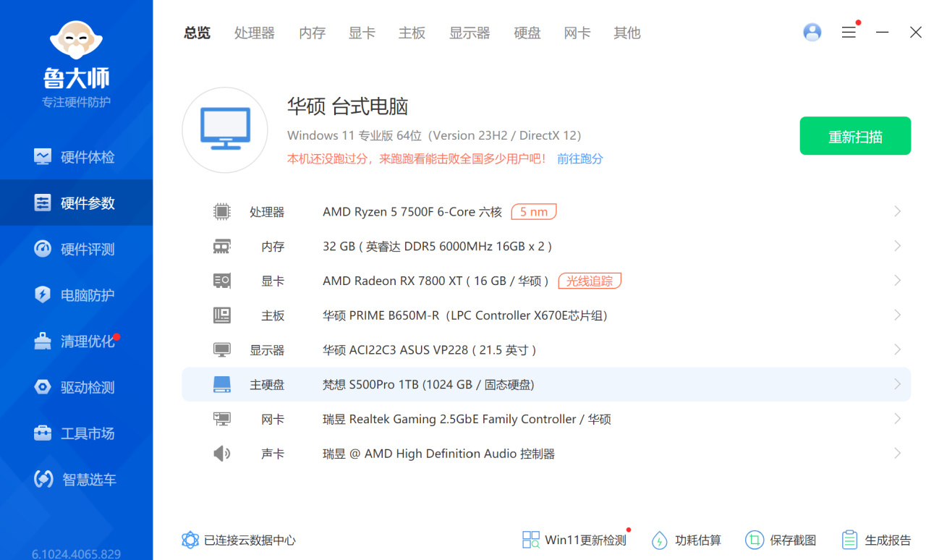Click the 显卡 graphics card icon
Screen dimensions: 926x560
coord(222,281)
